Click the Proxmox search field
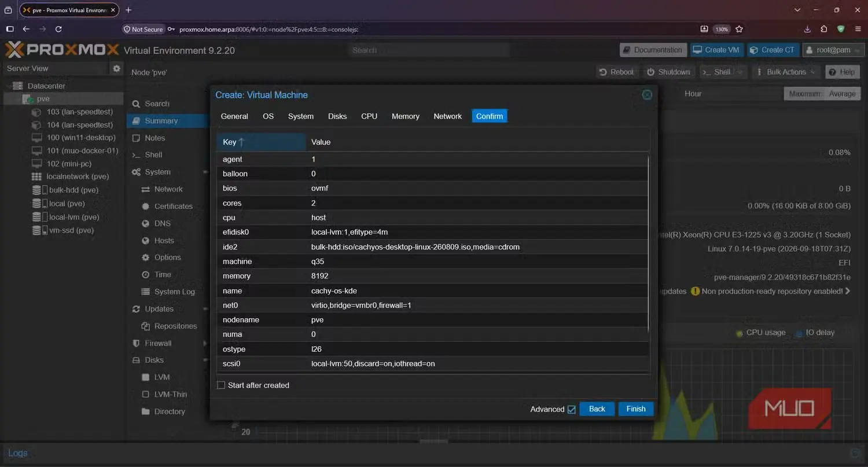 428,50
